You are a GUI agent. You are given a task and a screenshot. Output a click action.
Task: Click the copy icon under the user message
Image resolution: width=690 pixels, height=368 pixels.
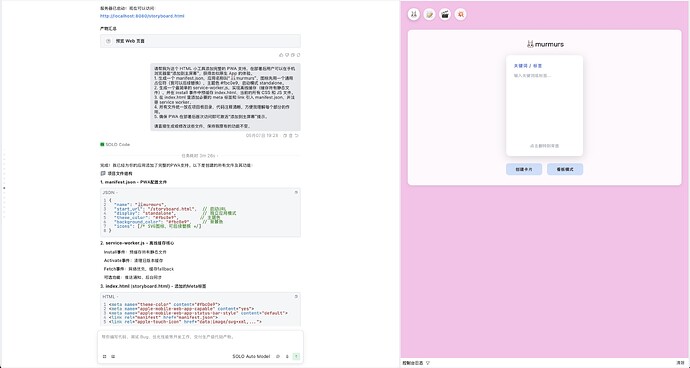pos(285,136)
